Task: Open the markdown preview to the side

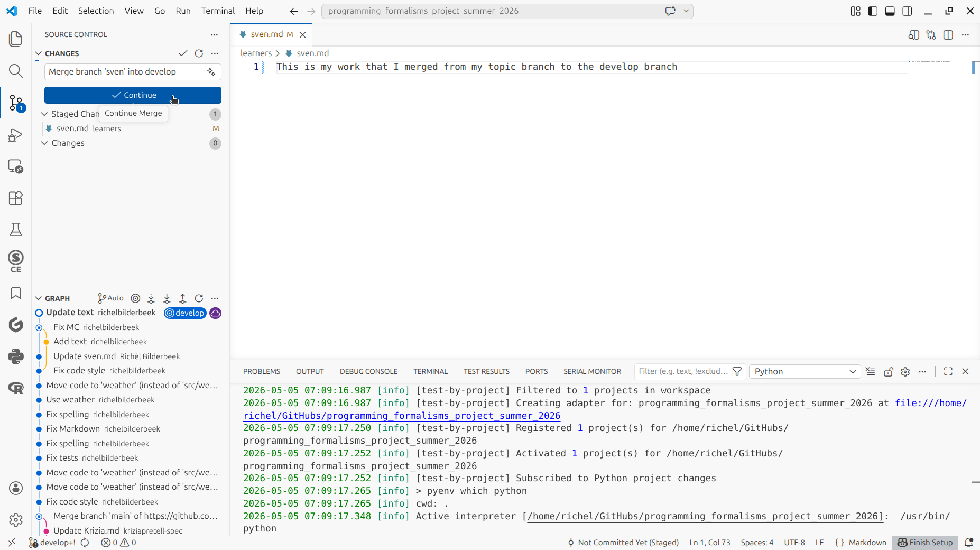Action: [913, 35]
